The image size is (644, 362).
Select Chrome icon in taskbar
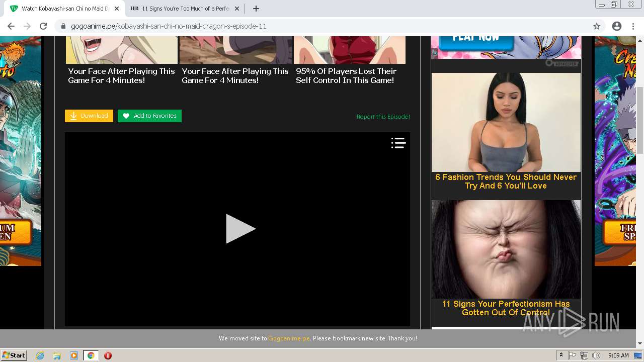91,355
